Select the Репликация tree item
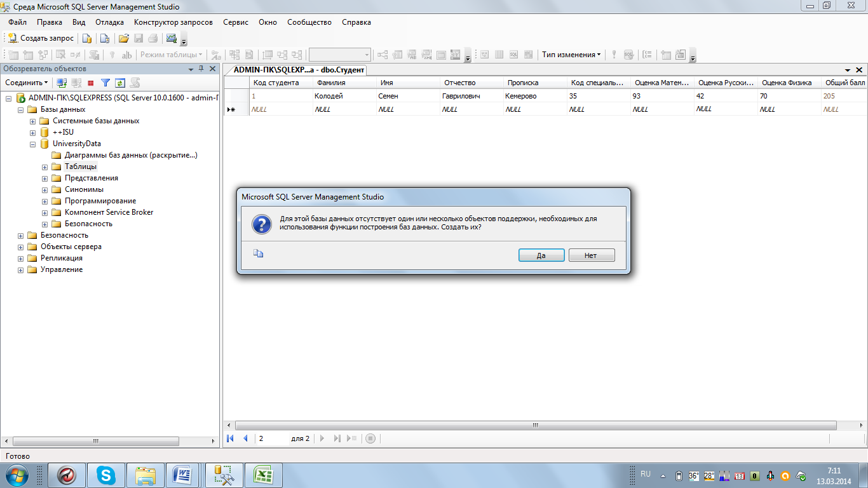 (x=62, y=258)
